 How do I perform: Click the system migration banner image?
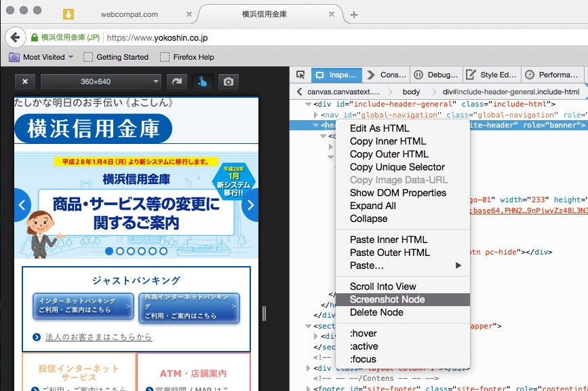136,205
